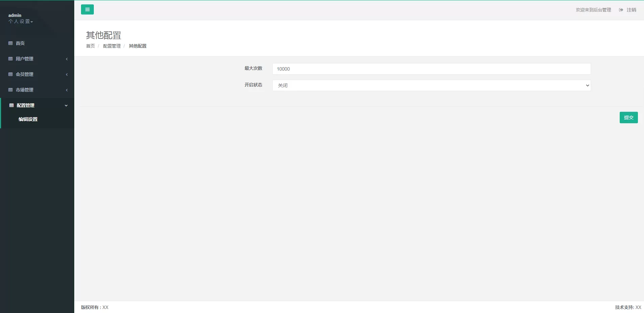Click the 其他配置 page heading
644x313 pixels.
104,35
